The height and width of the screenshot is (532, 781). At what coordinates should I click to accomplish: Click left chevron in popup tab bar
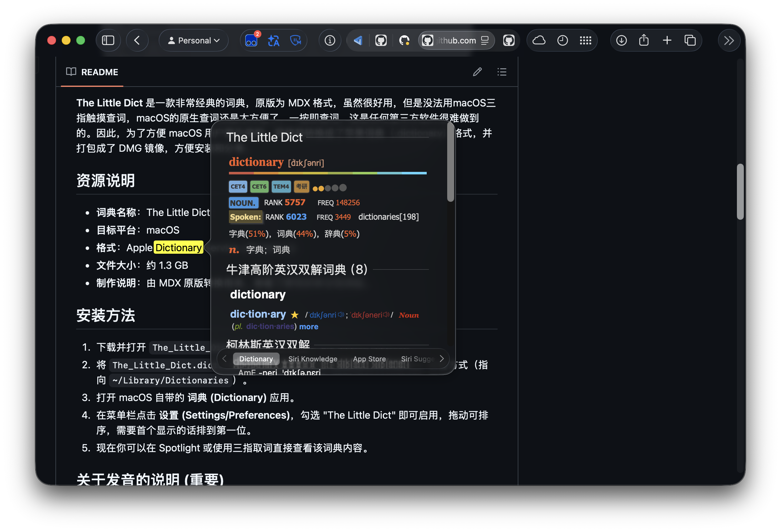click(225, 359)
